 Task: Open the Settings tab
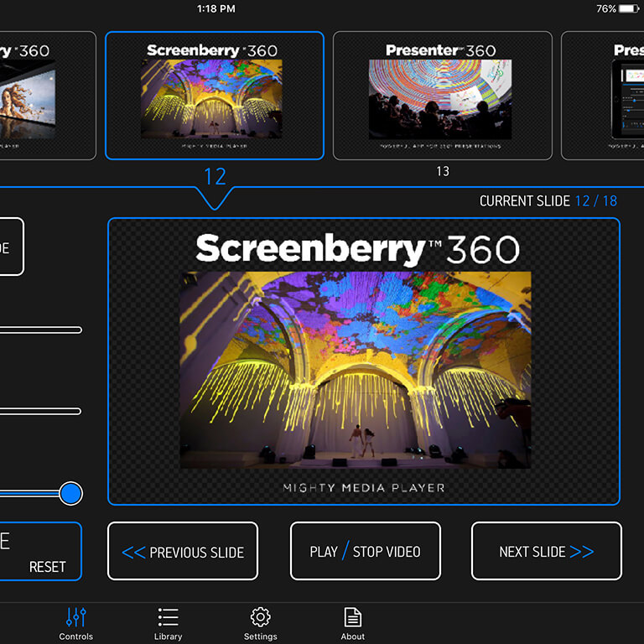click(x=261, y=624)
